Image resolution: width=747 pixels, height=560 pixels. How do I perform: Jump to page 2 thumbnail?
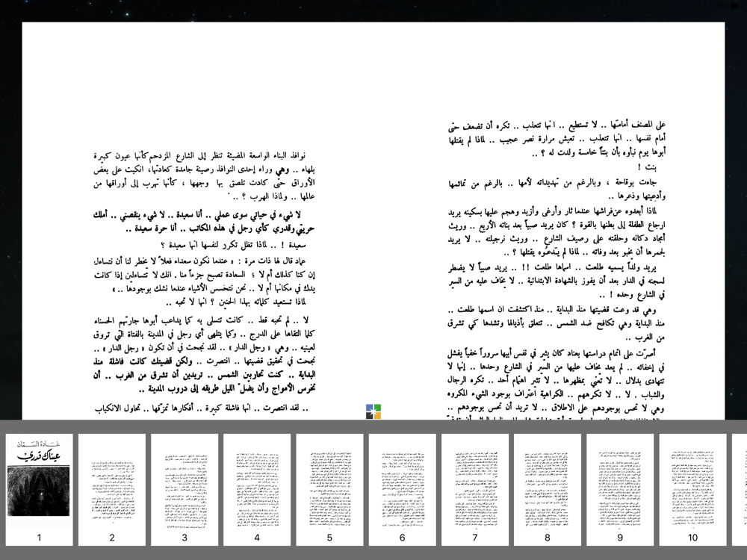tap(112, 490)
